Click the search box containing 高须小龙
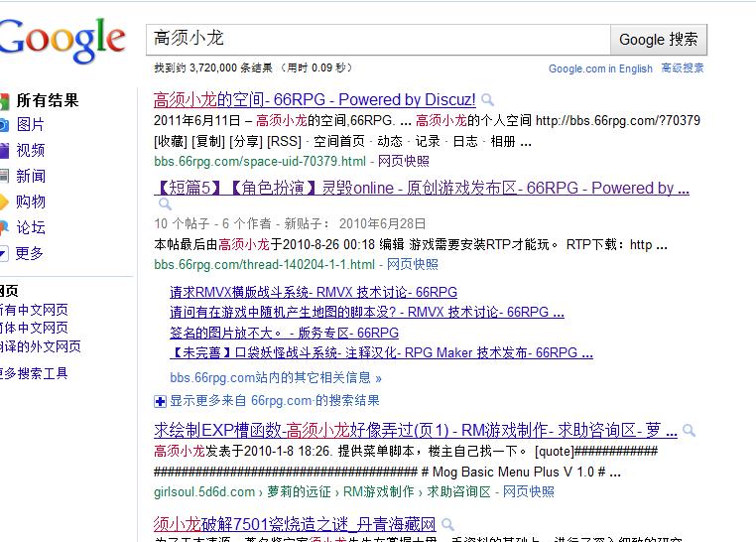The image size is (756, 542). click(378, 40)
